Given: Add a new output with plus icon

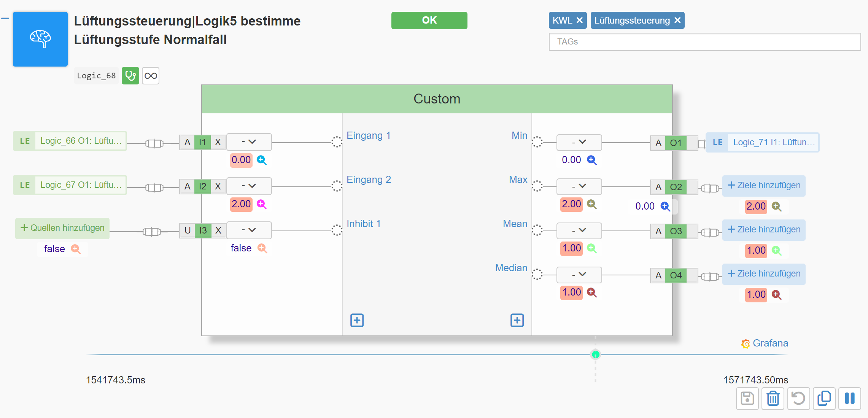Looking at the screenshot, I should tap(517, 320).
